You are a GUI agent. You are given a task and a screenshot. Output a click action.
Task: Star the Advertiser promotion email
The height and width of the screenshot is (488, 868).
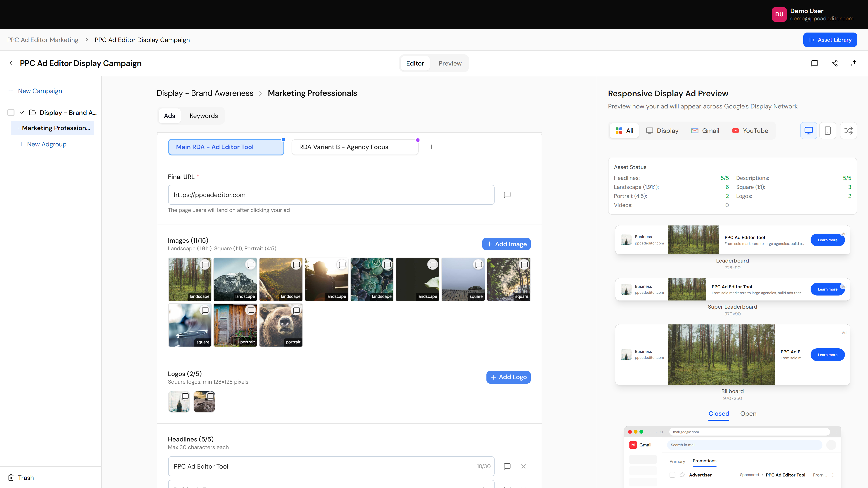coord(682,475)
